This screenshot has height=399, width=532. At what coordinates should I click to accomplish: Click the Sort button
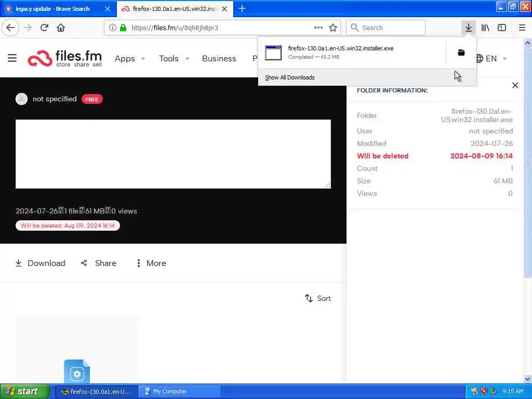pyautogui.click(x=318, y=298)
